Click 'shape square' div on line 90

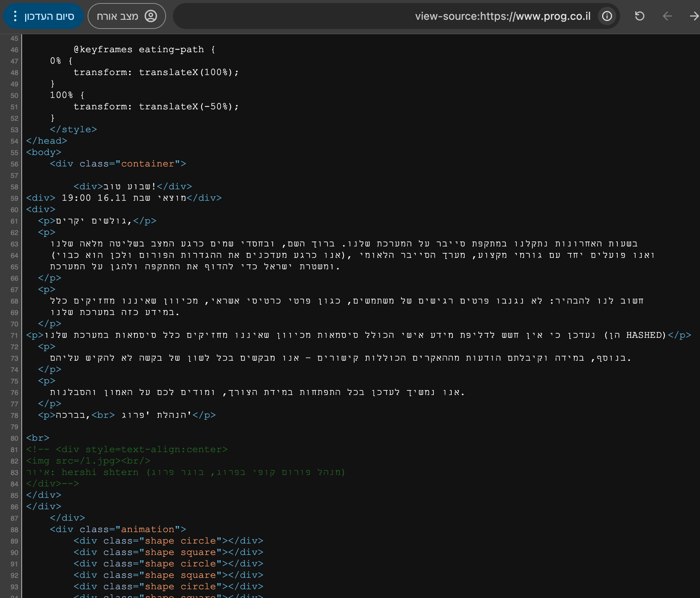(168, 552)
